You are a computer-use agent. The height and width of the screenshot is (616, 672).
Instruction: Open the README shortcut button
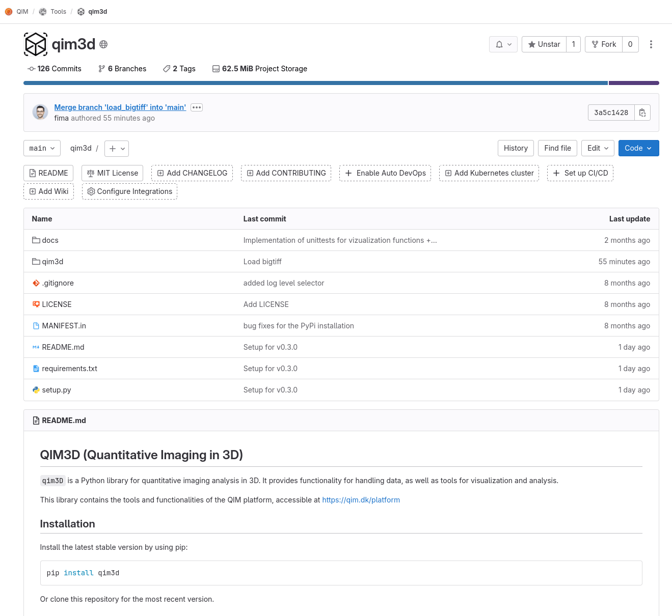(48, 173)
